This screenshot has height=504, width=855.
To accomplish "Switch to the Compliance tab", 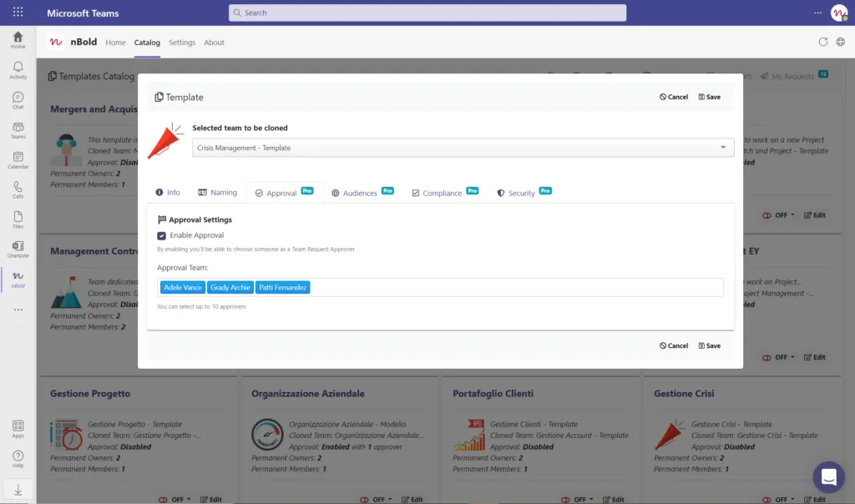I will [x=445, y=192].
